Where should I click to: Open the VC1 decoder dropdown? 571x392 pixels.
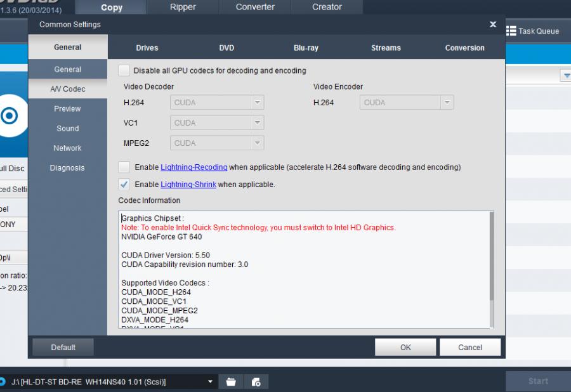pyautogui.click(x=217, y=122)
